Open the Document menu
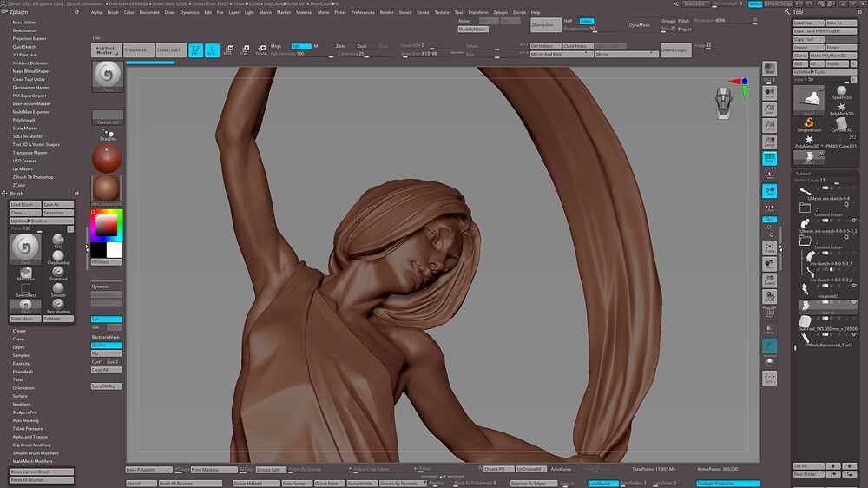The width and height of the screenshot is (868, 488). [149, 12]
